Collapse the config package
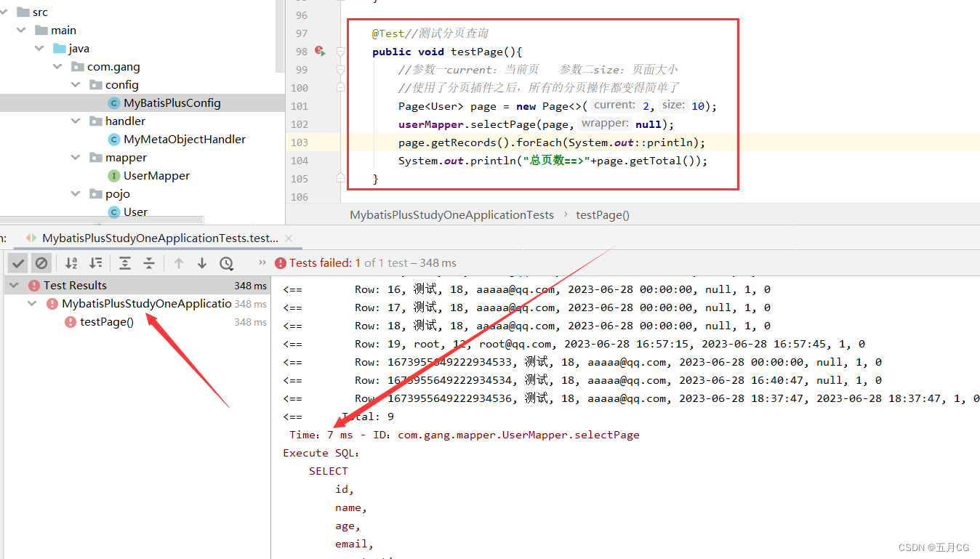 76,85
